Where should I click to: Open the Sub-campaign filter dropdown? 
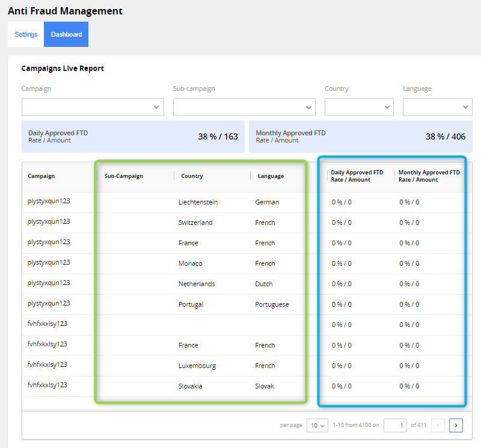[244, 107]
